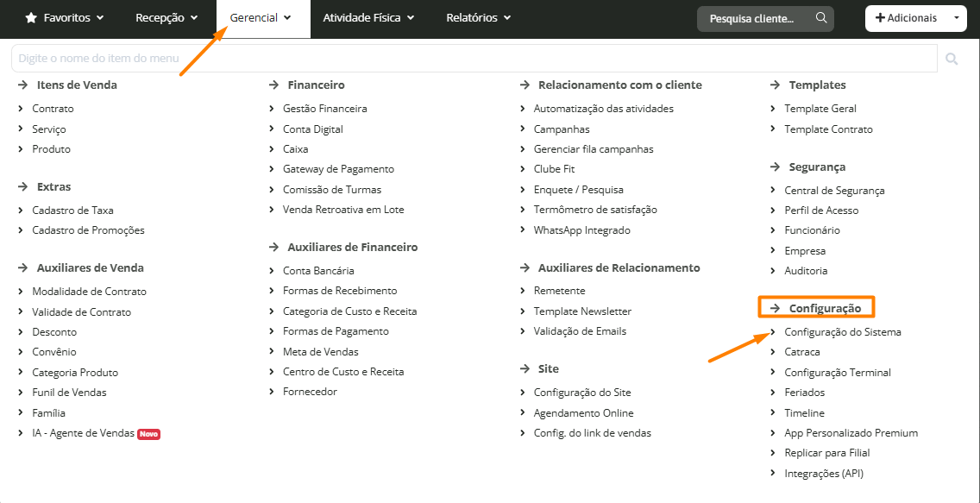Open Integrações (API)

click(824, 474)
